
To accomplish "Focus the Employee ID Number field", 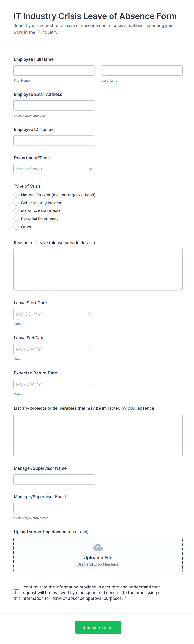I will tap(54, 140).
